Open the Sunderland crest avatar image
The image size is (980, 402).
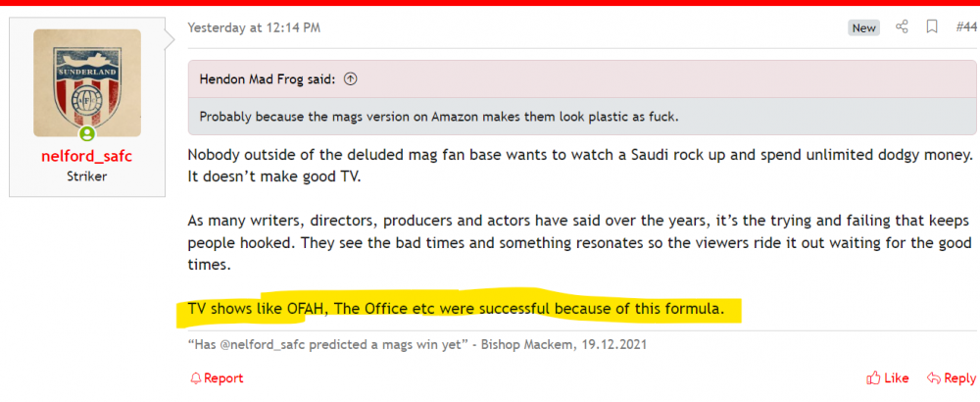coord(87,82)
